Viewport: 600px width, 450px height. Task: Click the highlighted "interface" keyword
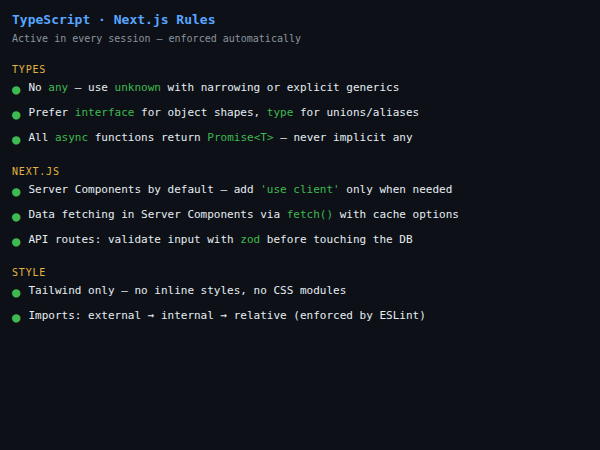click(104, 113)
